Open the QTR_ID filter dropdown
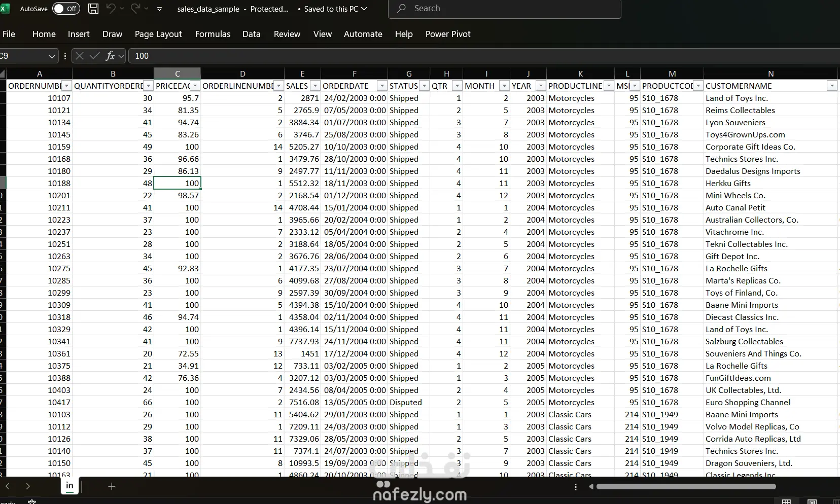Viewport: 840px width, 504px height. pyautogui.click(x=457, y=86)
